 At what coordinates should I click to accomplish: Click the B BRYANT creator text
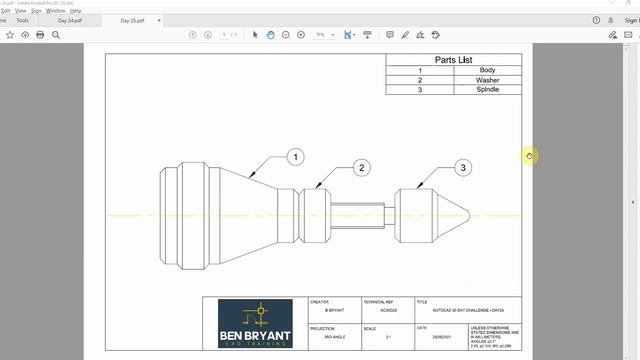point(335,311)
